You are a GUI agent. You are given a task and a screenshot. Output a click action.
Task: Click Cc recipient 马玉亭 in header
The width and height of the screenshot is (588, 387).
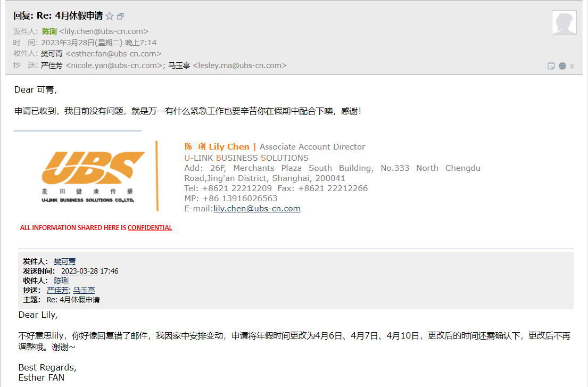tap(179, 65)
